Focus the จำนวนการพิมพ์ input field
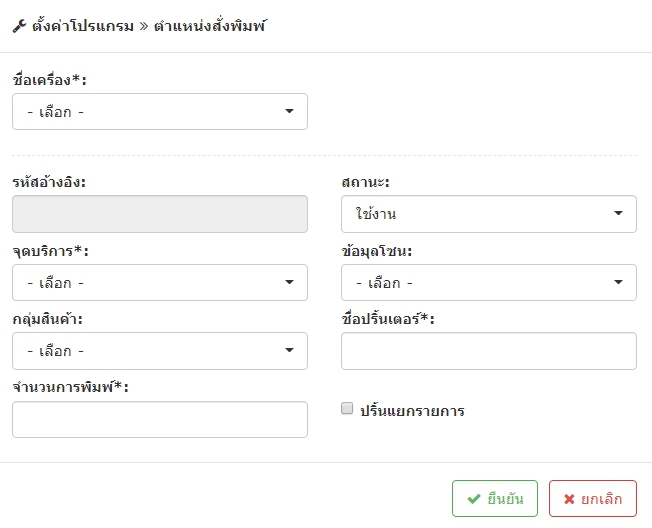 point(160,419)
